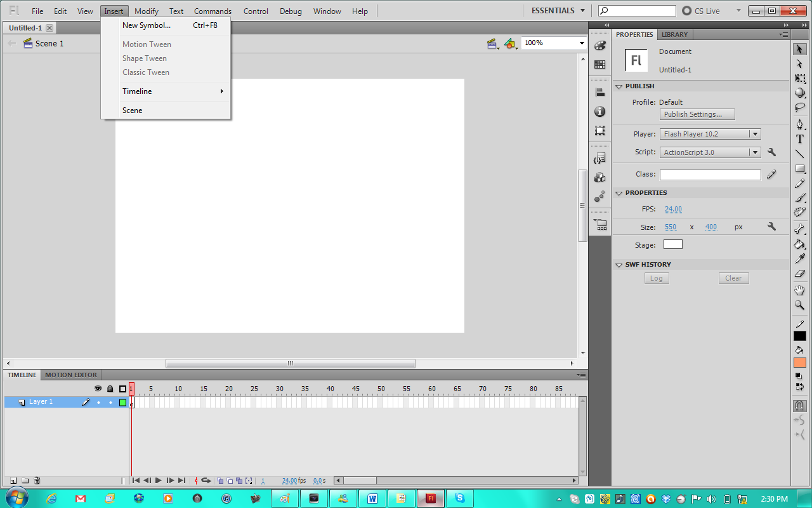Select the Zoom magnifier tool

[800, 305]
